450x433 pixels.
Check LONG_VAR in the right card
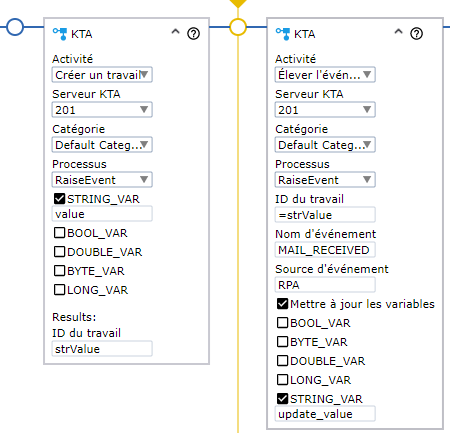tap(282, 380)
